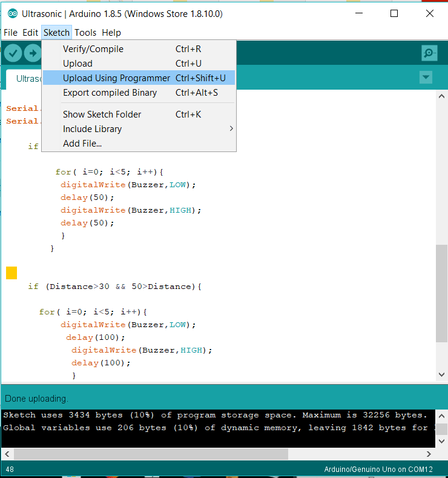Screen dimensions: 448x478
Task: Click the 'delay(100);' line after Buzzer,LOW
Action: [95, 337]
